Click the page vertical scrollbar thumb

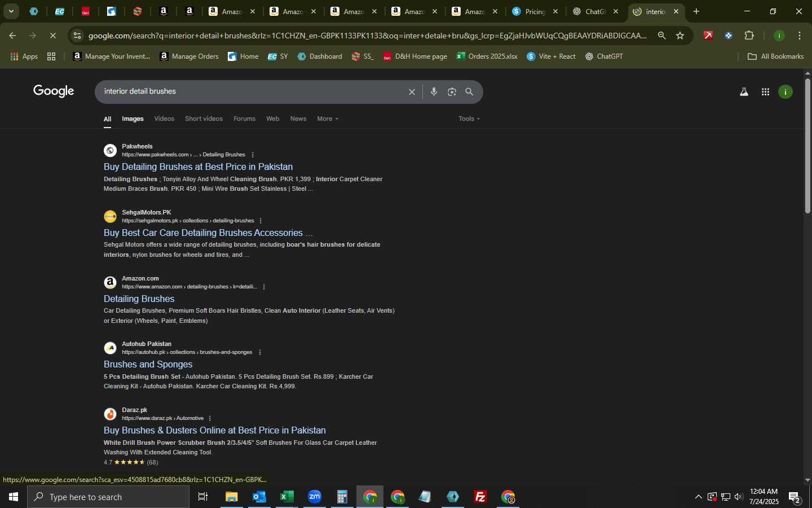807,146
